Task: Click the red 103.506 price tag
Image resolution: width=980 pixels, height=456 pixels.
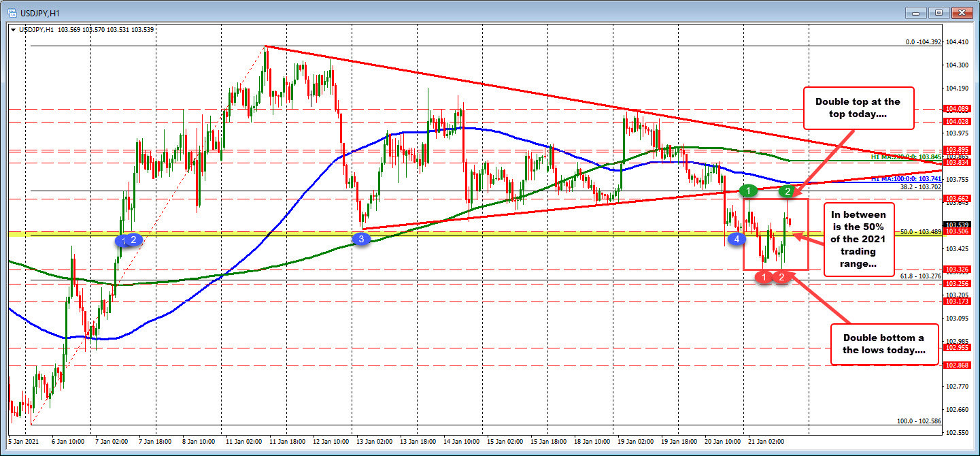Action: [958, 231]
